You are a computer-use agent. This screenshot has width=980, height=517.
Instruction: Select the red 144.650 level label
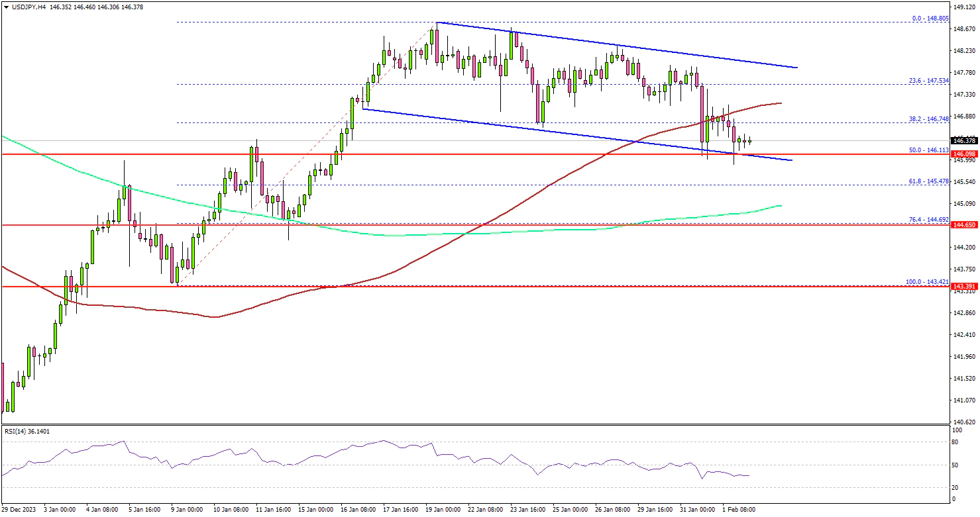[x=963, y=225]
